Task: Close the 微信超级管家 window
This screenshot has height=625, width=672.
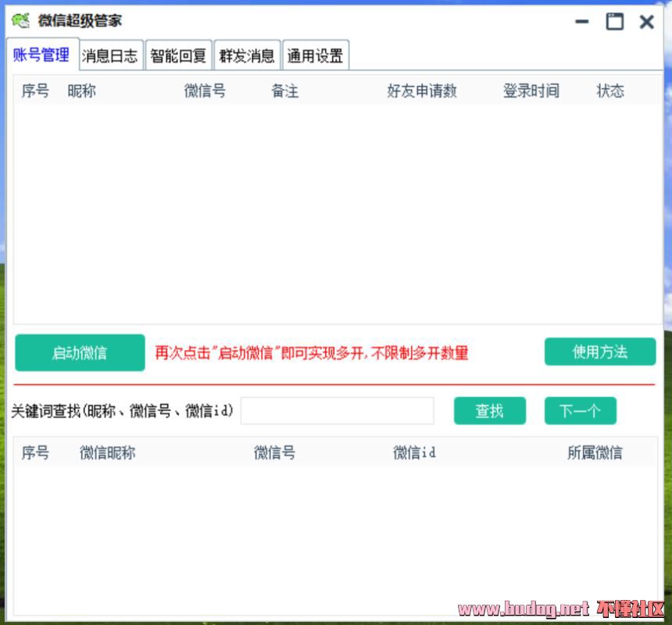Action: point(646,22)
